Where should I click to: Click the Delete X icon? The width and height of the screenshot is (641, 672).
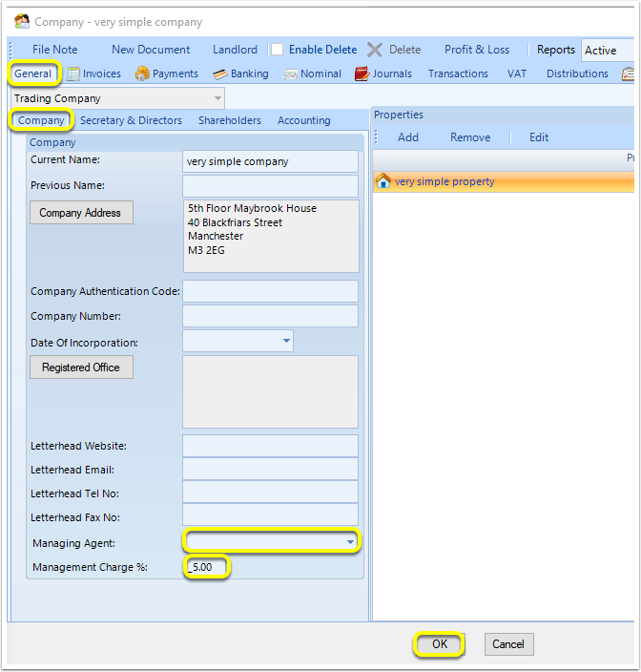pyautogui.click(x=375, y=50)
